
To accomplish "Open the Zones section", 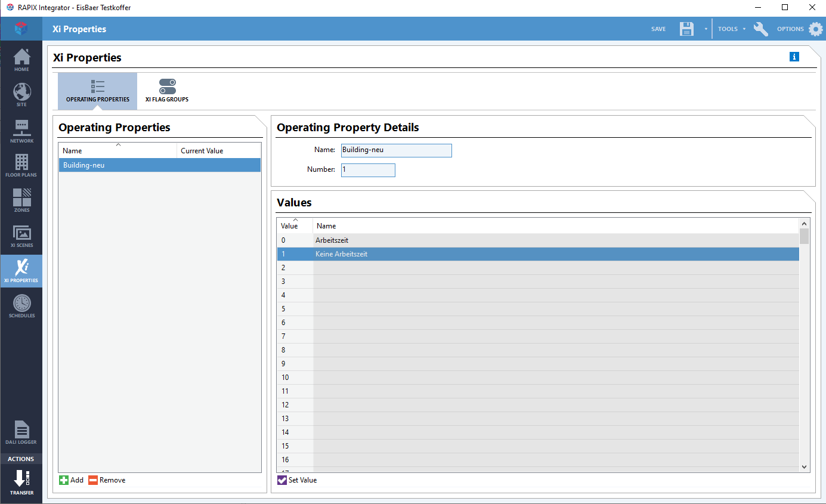I will click(21, 201).
